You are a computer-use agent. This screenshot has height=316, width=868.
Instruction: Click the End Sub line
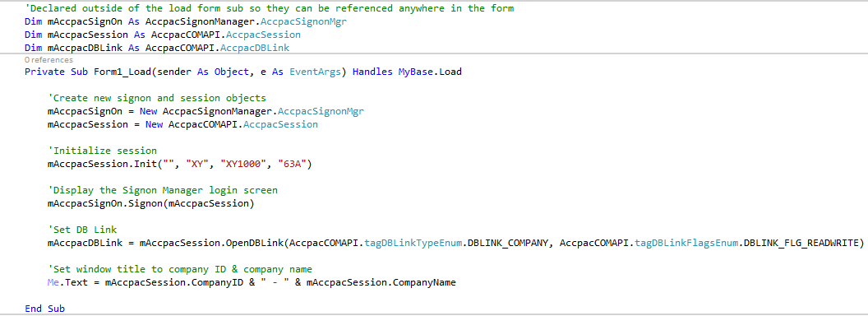tap(45, 309)
